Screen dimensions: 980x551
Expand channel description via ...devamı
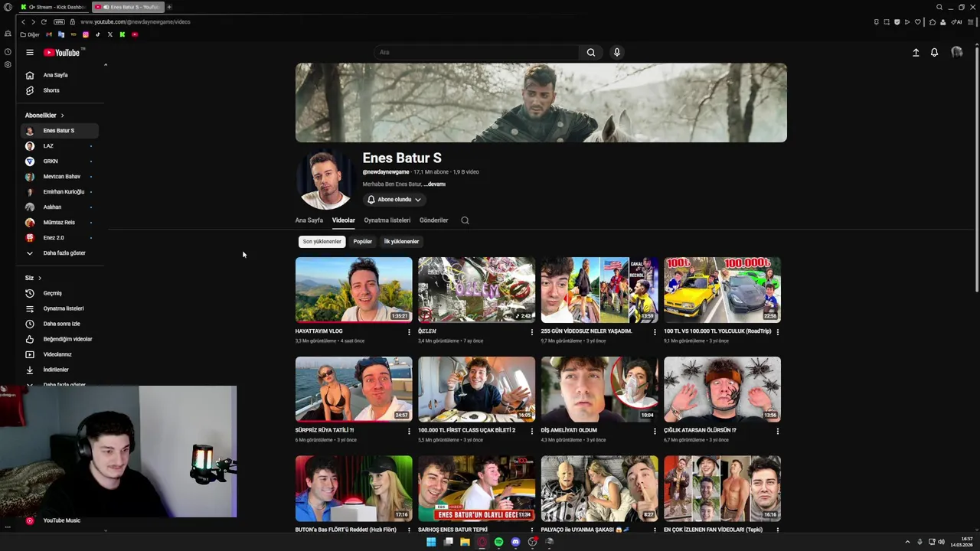[435, 184]
